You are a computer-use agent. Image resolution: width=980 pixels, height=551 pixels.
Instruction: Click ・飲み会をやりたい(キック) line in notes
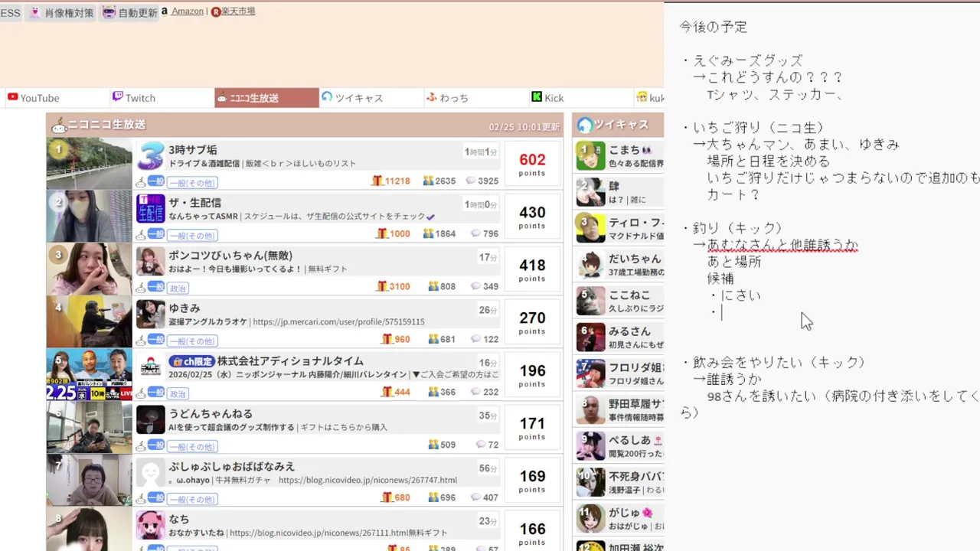click(774, 363)
